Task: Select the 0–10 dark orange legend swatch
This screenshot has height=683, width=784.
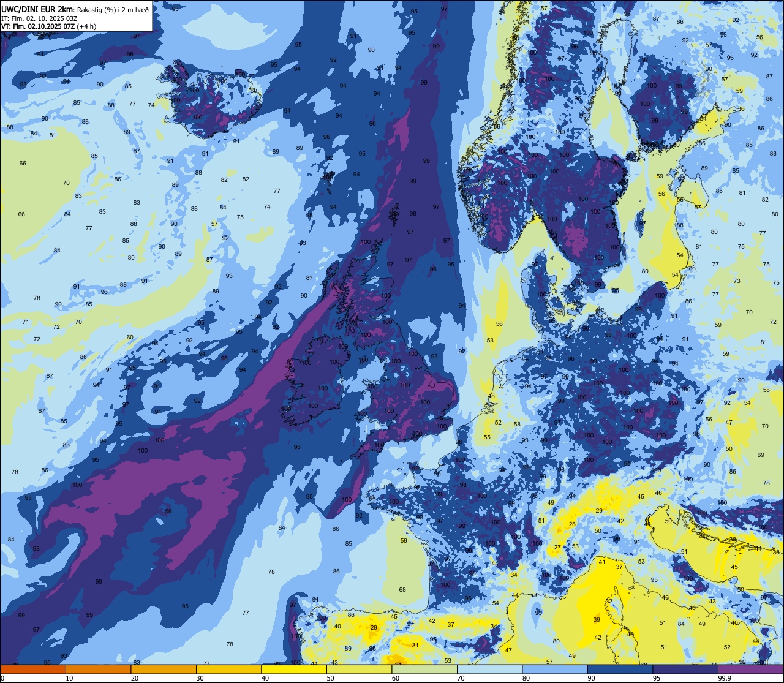Action: 33,669
